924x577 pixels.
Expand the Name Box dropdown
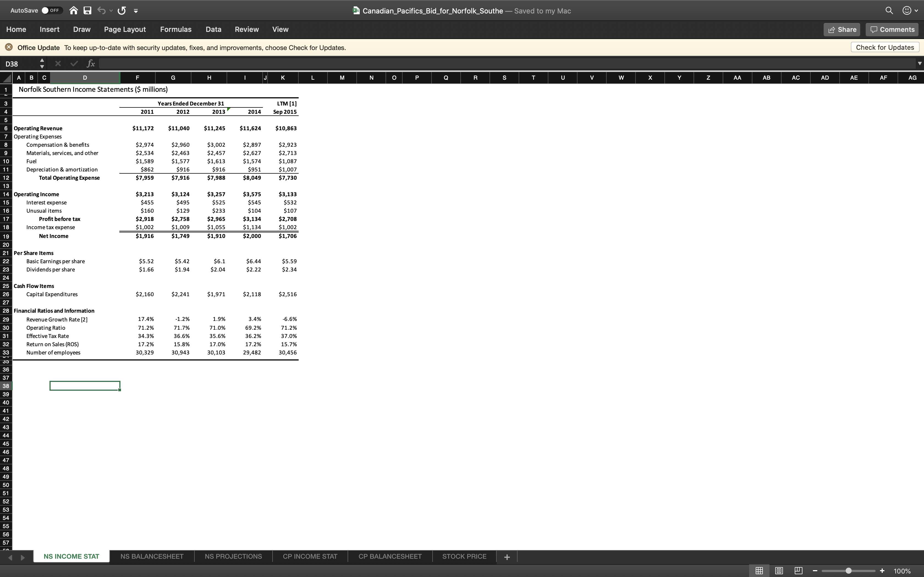(42, 63)
